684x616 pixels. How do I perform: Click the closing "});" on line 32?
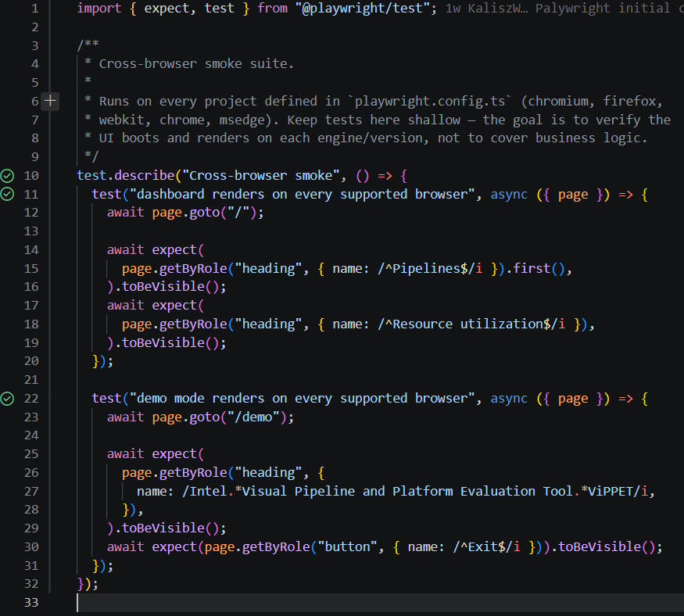[88, 584]
